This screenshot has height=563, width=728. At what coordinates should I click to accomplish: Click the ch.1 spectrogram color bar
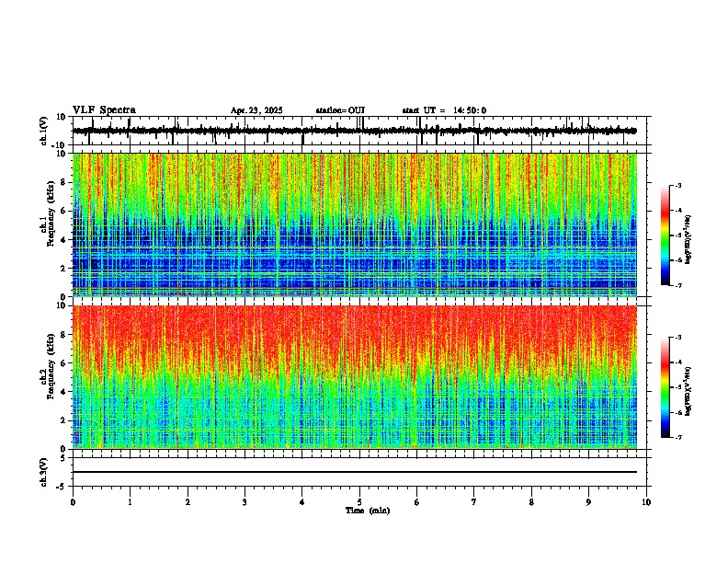665,236
